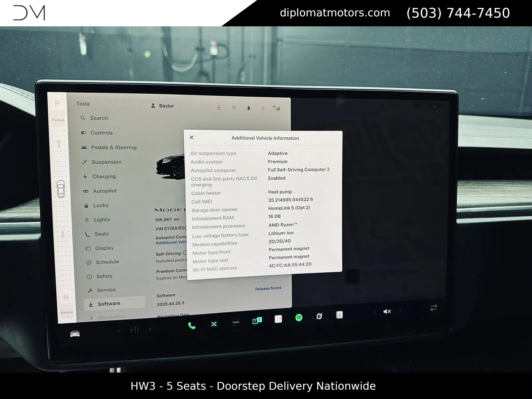The height and width of the screenshot is (399, 532).
Task: Decrease volume with left arrow
Action: click(375, 312)
